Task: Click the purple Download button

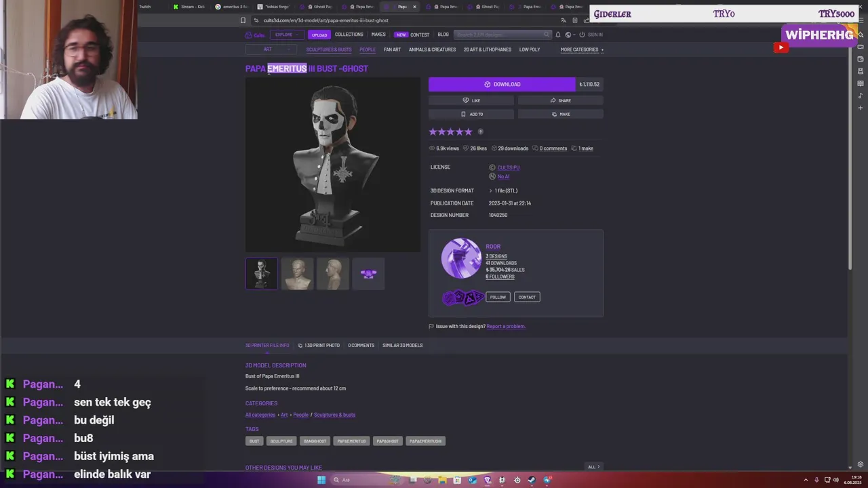Action: click(x=502, y=84)
